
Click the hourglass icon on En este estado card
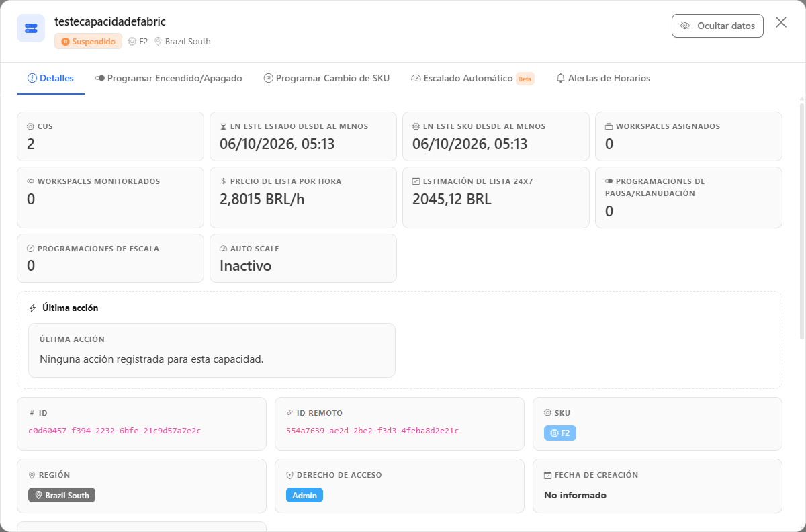223,126
